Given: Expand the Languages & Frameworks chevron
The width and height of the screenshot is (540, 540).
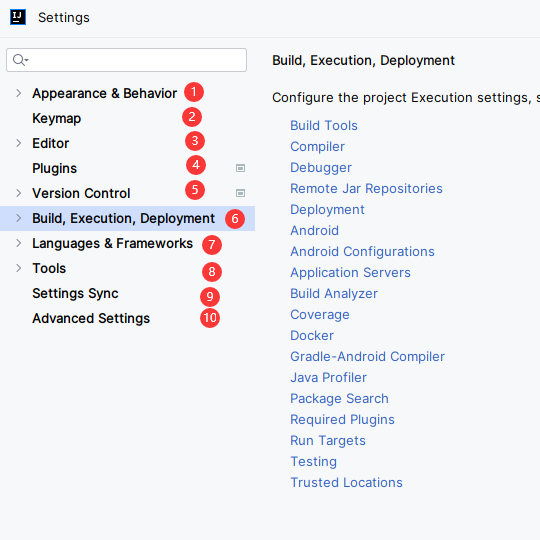Looking at the screenshot, I should click(19, 243).
